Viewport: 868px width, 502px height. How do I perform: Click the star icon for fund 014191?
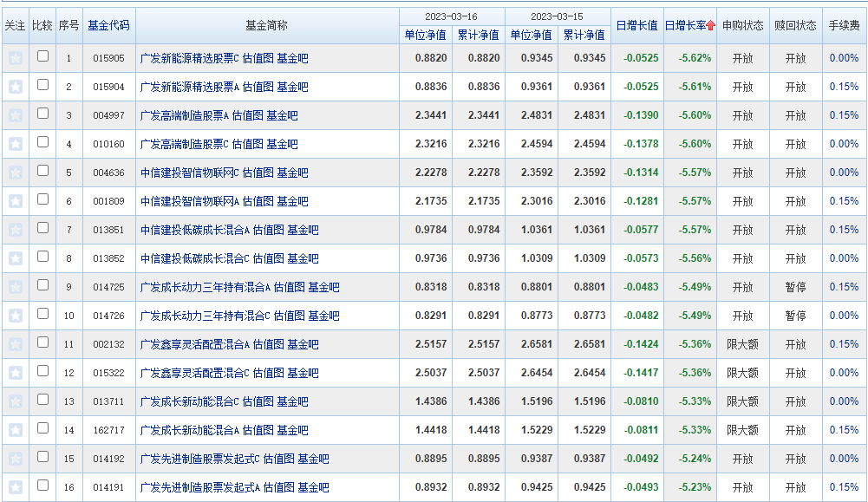16,487
